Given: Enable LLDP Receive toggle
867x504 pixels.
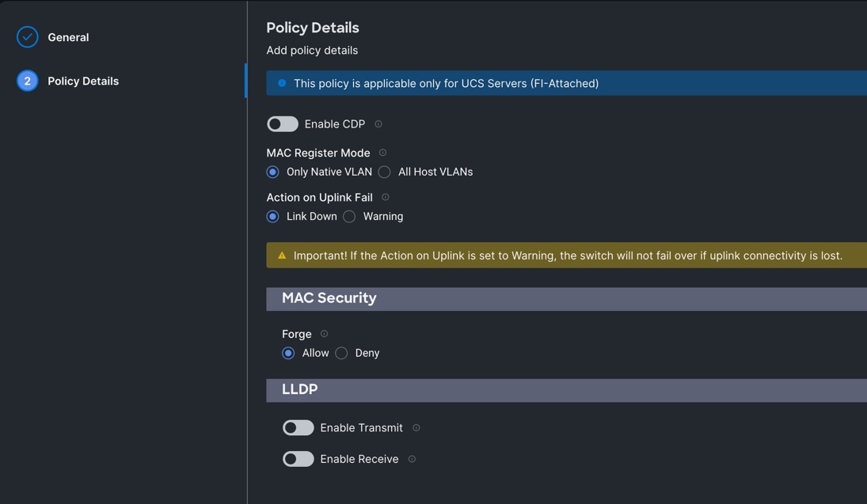Looking at the screenshot, I should (299, 459).
